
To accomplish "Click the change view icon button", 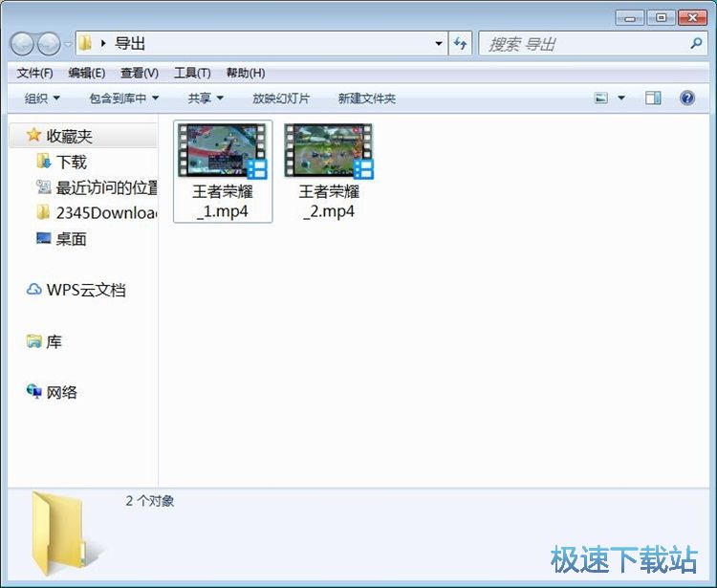I will (601, 98).
